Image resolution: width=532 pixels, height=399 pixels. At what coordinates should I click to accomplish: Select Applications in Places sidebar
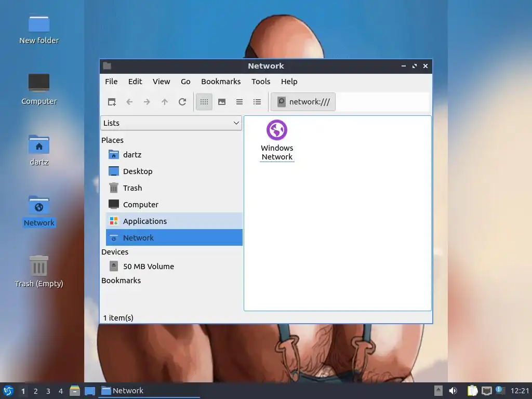click(174, 221)
